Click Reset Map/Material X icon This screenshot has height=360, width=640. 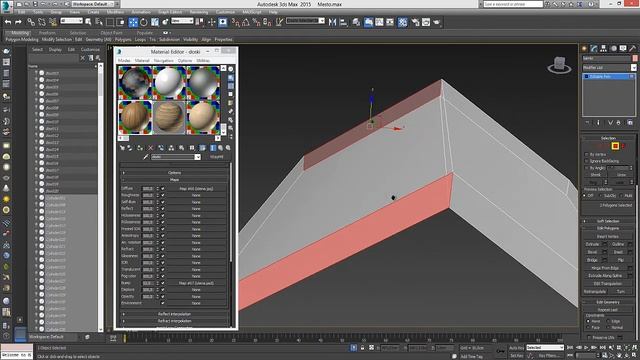pos(150,148)
